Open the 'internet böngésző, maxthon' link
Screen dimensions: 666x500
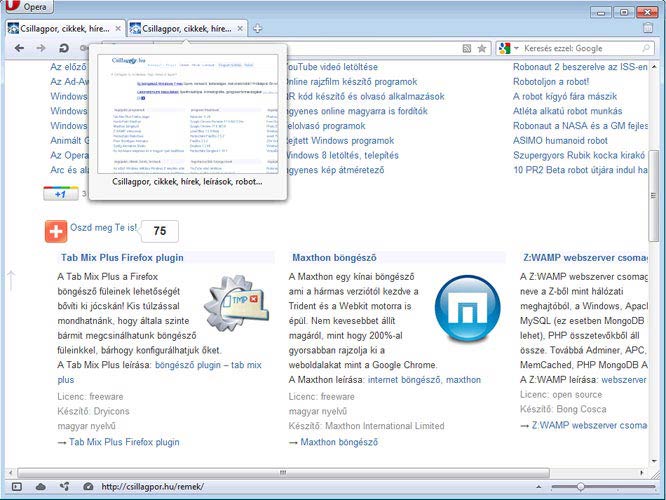point(424,380)
